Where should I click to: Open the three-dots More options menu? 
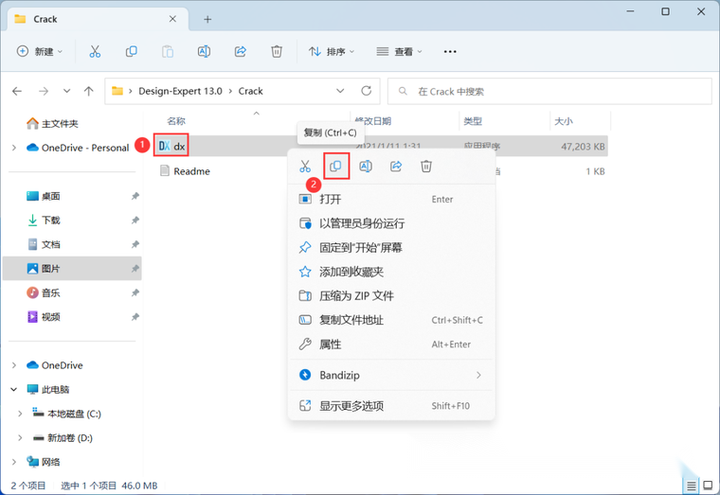tap(450, 51)
